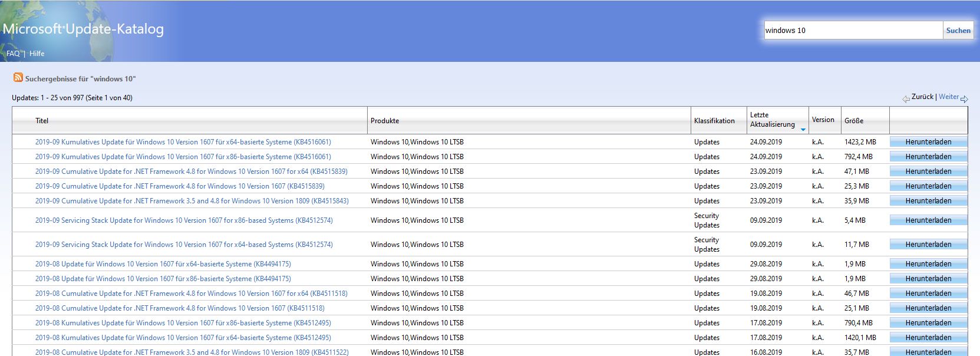Sort by the Produkte column header
The width and height of the screenshot is (980, 356).
[x=385, y=121]
